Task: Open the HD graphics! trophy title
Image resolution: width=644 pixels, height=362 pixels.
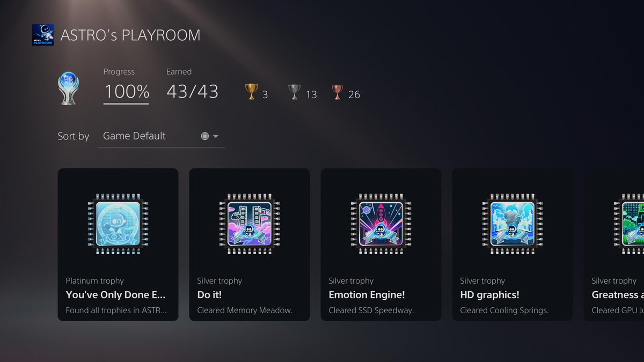Action: point(489,295)
